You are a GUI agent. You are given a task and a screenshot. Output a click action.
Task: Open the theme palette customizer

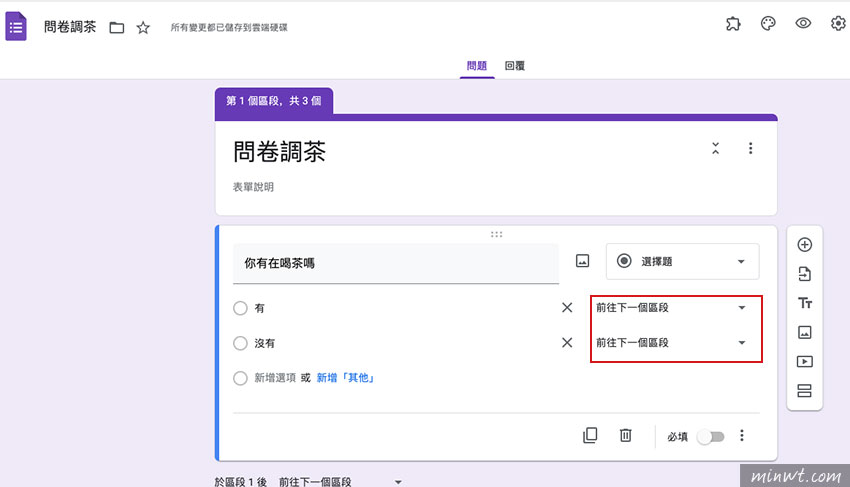(768, 23)
